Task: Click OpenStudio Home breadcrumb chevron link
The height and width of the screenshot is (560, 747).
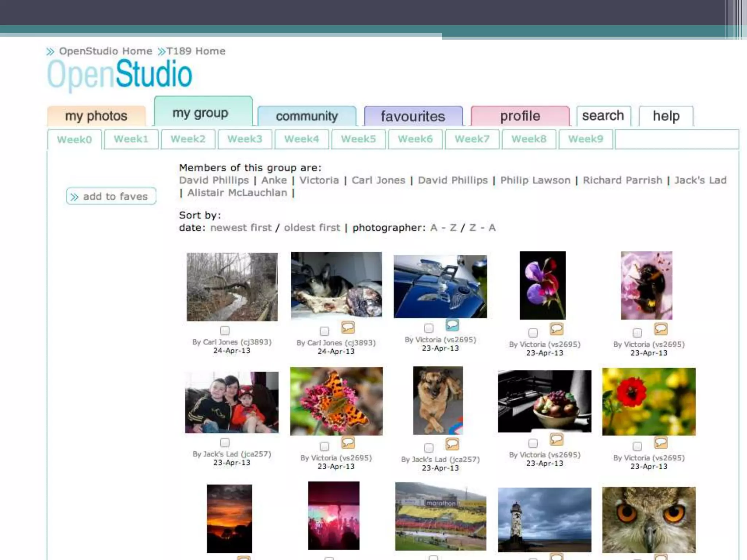Action: pyautogui.click(x=50, y=52)
